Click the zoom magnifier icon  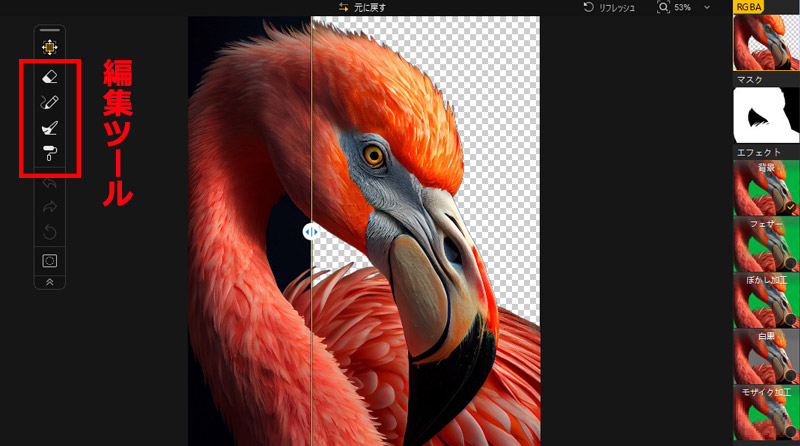(664, 7)
